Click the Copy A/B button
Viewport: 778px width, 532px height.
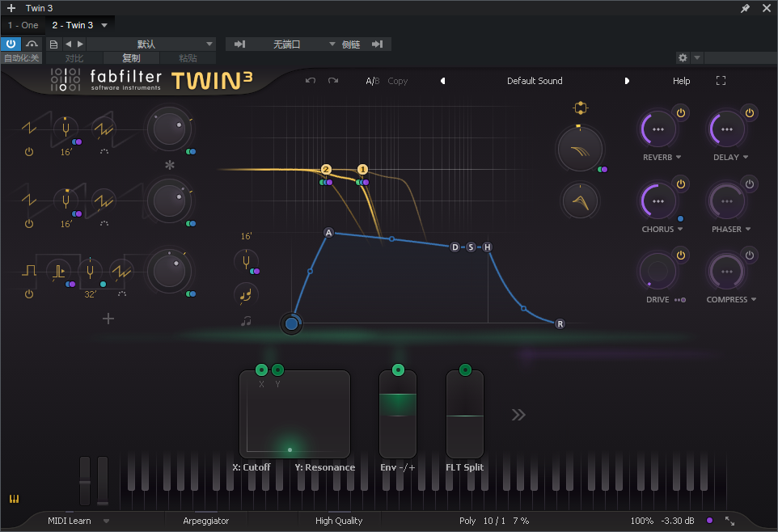[397, 81]
